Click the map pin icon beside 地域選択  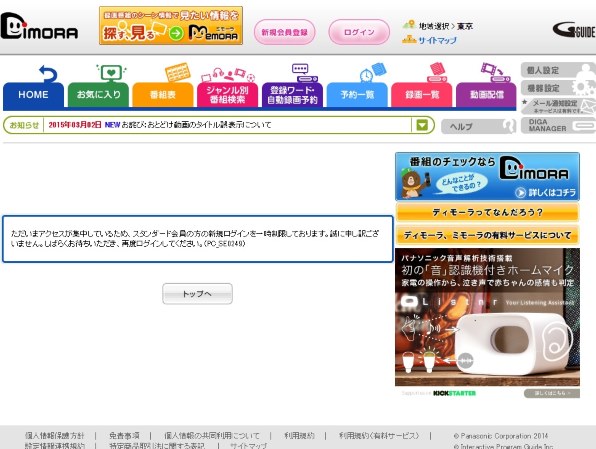tap(409, 25)
